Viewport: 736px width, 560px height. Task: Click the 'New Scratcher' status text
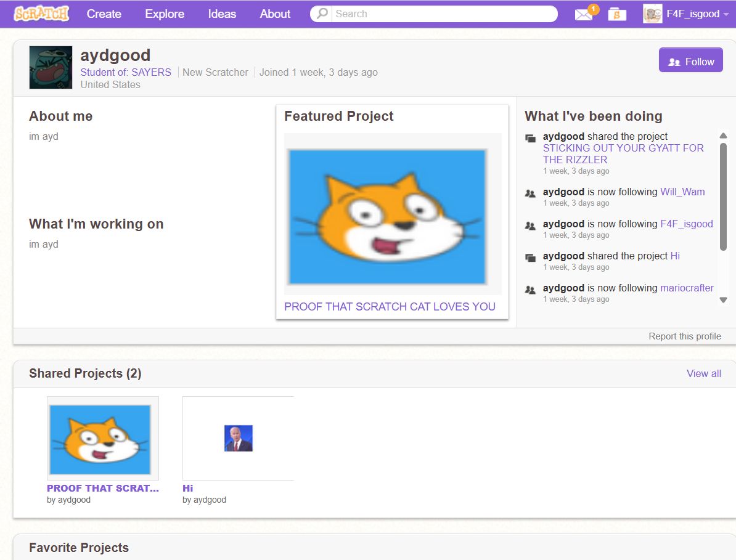(215, 72)
